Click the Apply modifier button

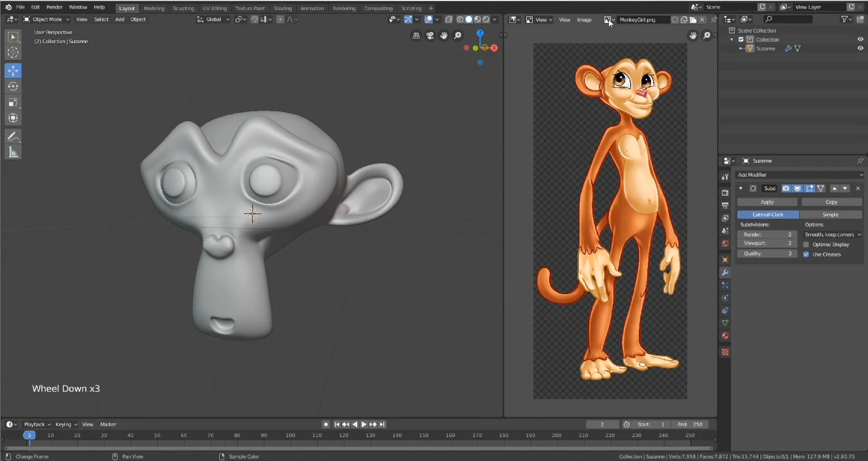point(767,202)
